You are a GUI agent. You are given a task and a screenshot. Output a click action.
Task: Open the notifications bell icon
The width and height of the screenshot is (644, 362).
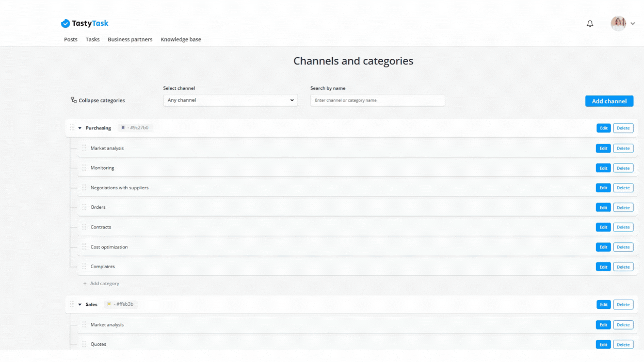point(590,24)
